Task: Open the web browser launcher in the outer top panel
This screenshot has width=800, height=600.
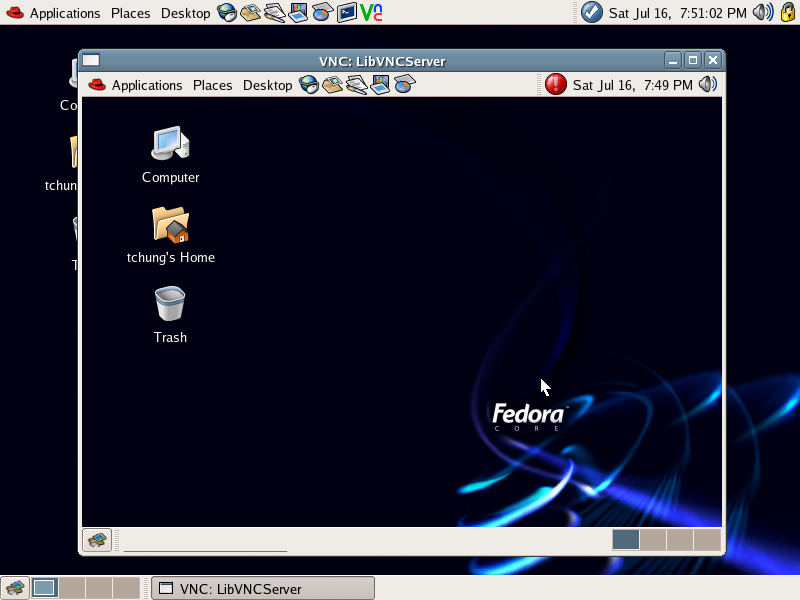Action: pyautogui.click(x=227, y=12)
